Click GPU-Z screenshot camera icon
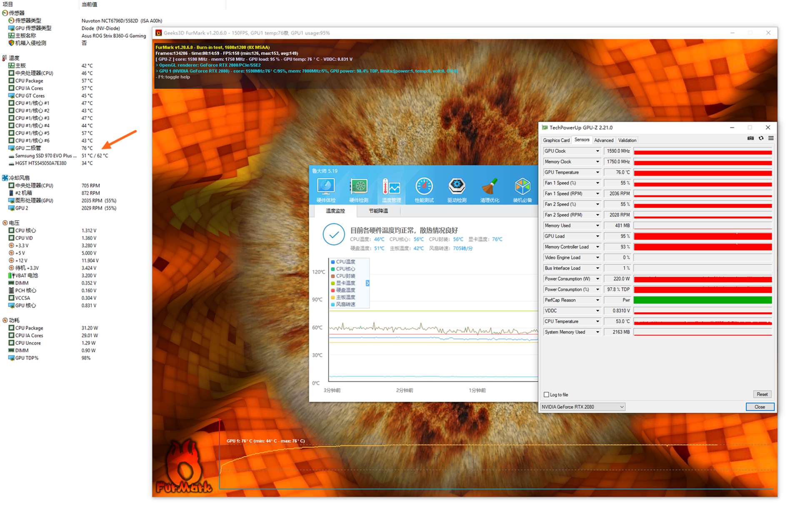 point(750,138)
